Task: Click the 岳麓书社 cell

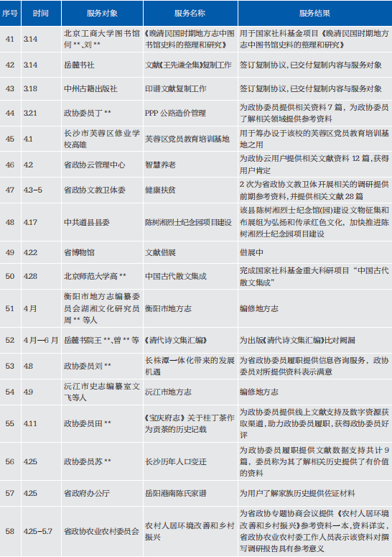Action: pyautogui.click(x=102, y=65)
